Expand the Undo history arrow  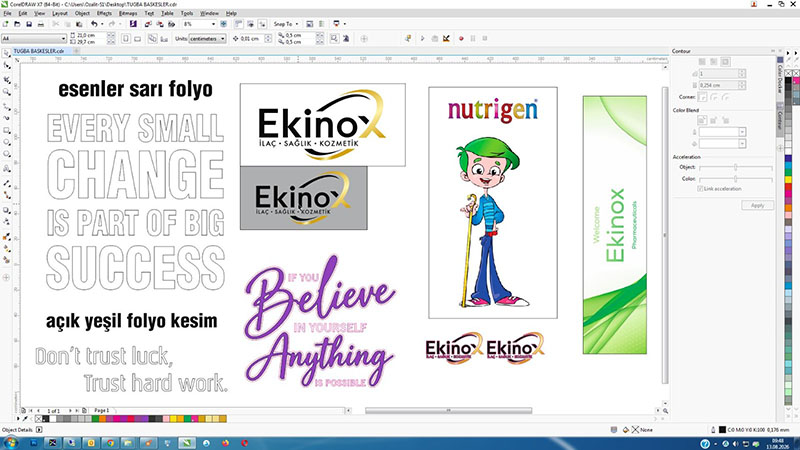click(102, 24)
